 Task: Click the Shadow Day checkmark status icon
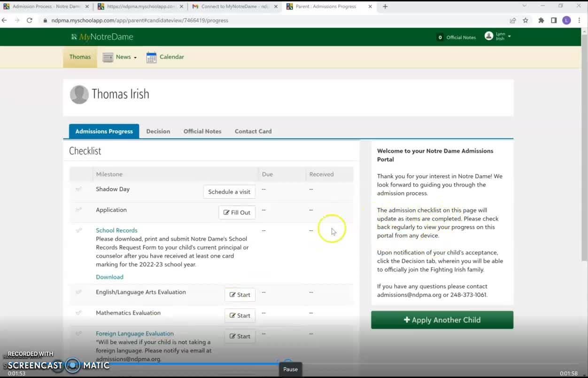point(78,189)
